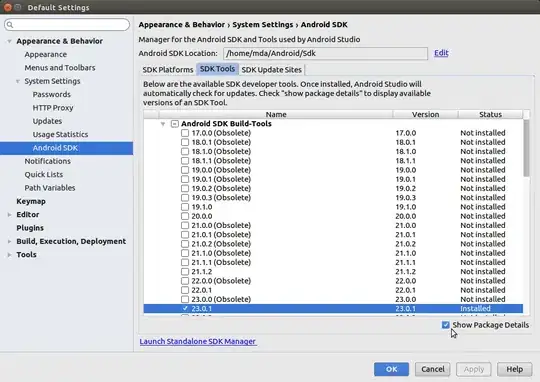Confirm with the OK button
This screenshot has height=382, width=540.
pos(391,369)
